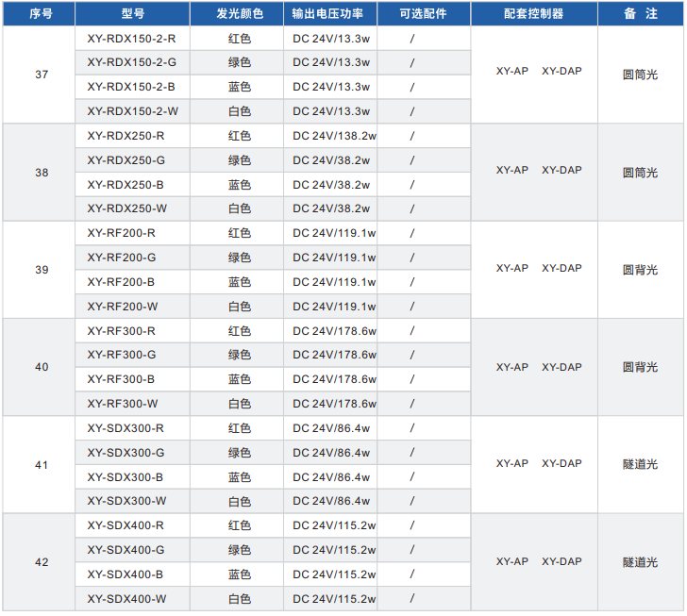Click model cell XY-SDX400-W

pyautogui.click(x=127, y=598)
